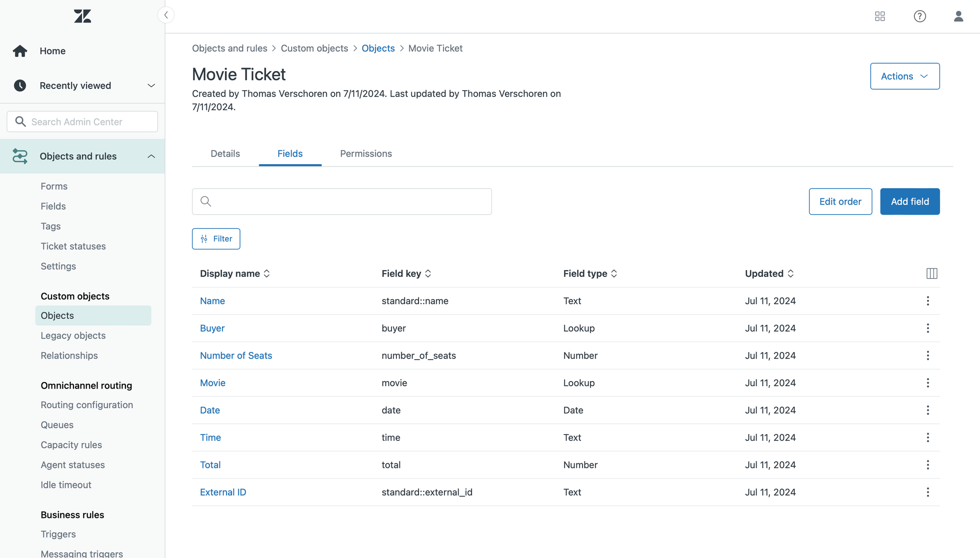Switch to the Permissions tab
This screenshot has height=558, width=980.
[366, 154]
